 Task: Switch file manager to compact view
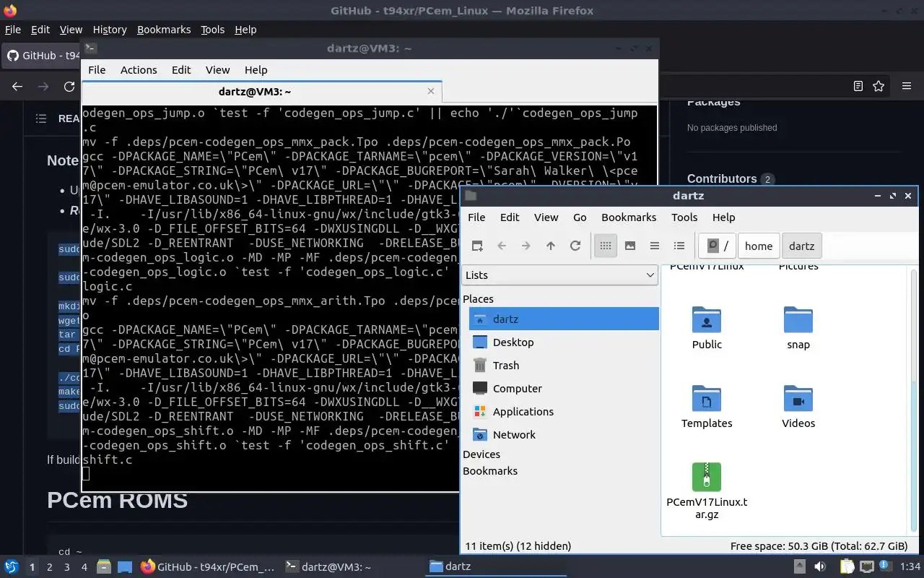655,246
